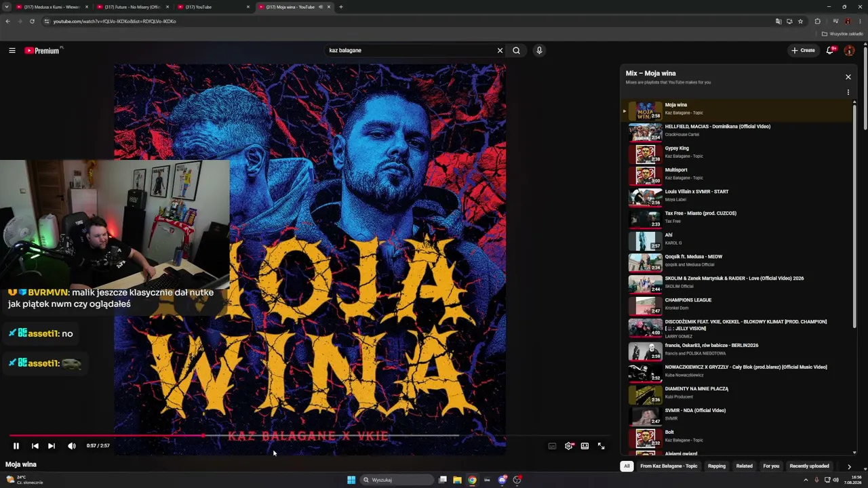Click the DISCODŻEMIK BLOKOWY KLIMAT title
This screenshot has height=488, width=868.
coord(746,325)
